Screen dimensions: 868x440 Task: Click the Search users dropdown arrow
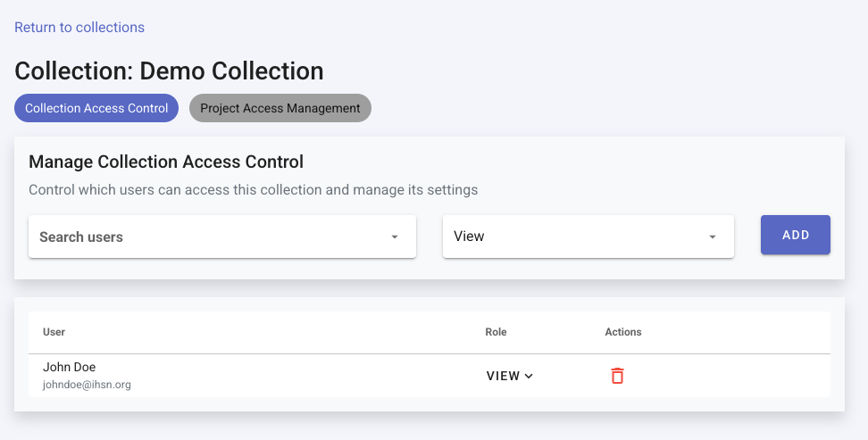394,237
